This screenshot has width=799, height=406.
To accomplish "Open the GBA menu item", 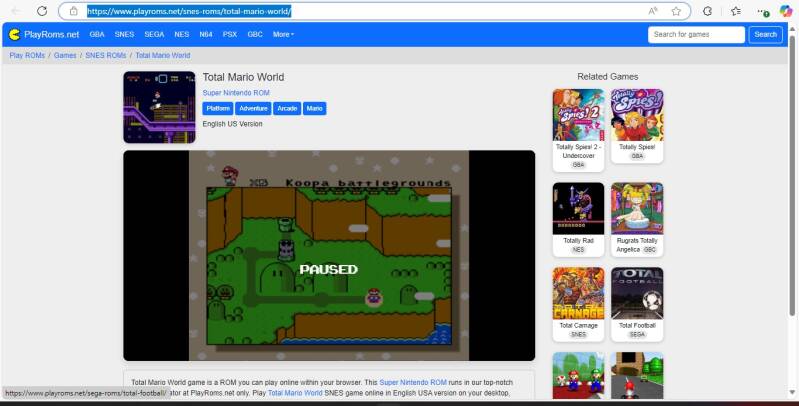I will tap(97, 34).
